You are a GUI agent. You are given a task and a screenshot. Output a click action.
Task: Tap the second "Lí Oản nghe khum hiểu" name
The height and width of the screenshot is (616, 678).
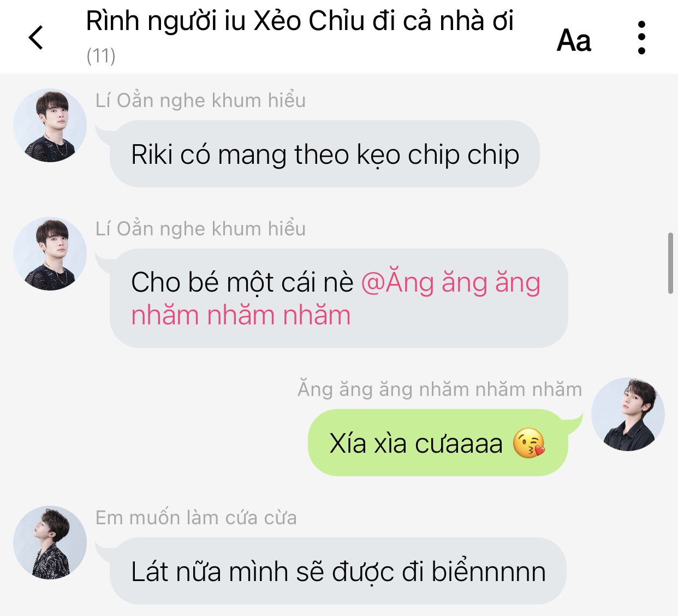click(200, 229)
